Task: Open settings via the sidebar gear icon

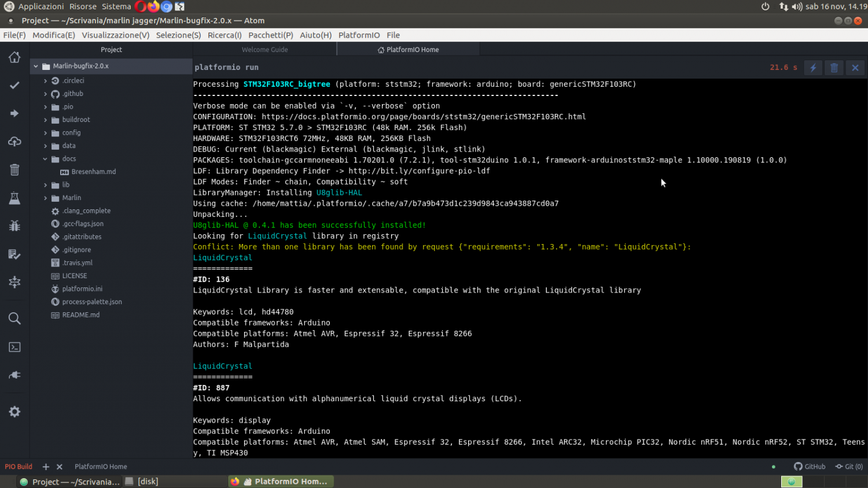Action: tap(14, 412)
